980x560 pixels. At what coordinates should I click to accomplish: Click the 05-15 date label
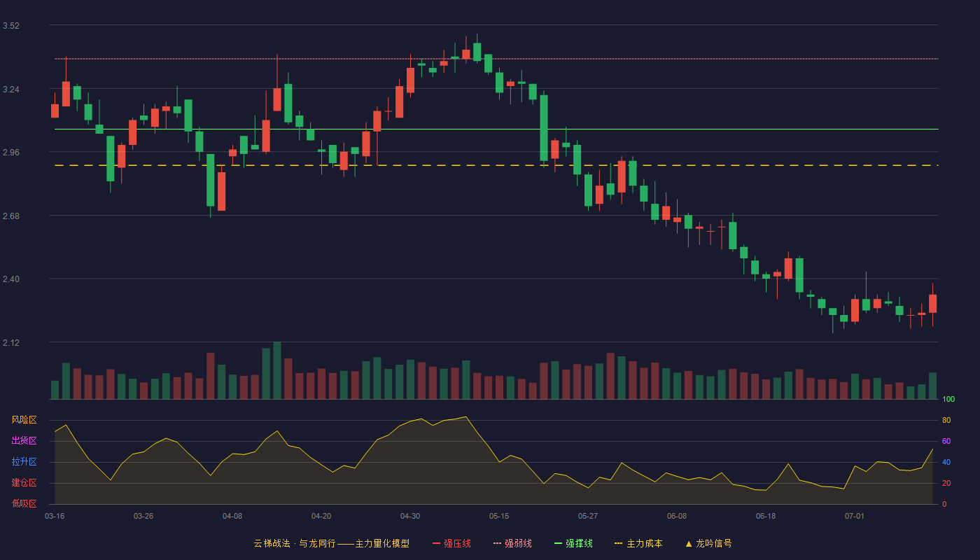(x=499, y=516)
